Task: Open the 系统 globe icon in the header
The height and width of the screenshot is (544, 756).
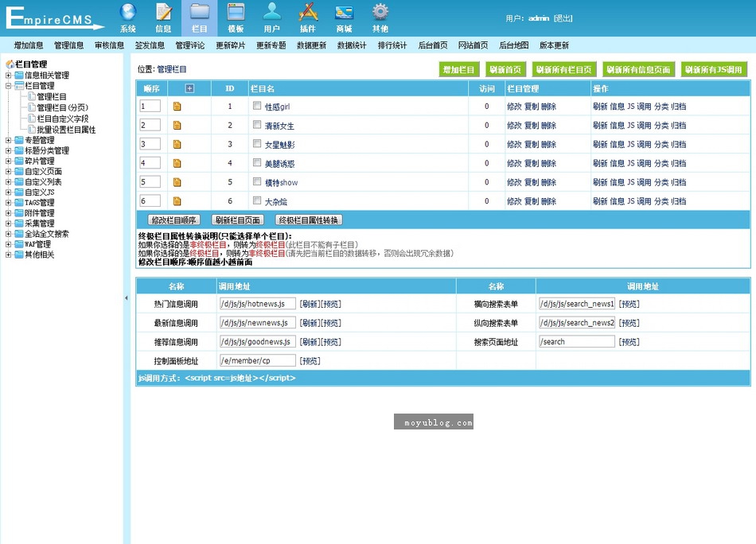Action: [x=128, y=12]
